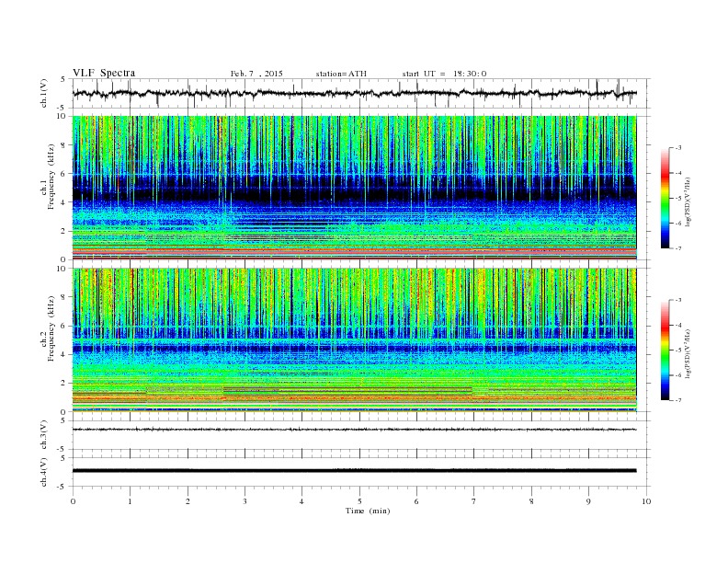
Task: Click the "station=ATH" header label
Action: pyautogui.click(x=341, y=74)
